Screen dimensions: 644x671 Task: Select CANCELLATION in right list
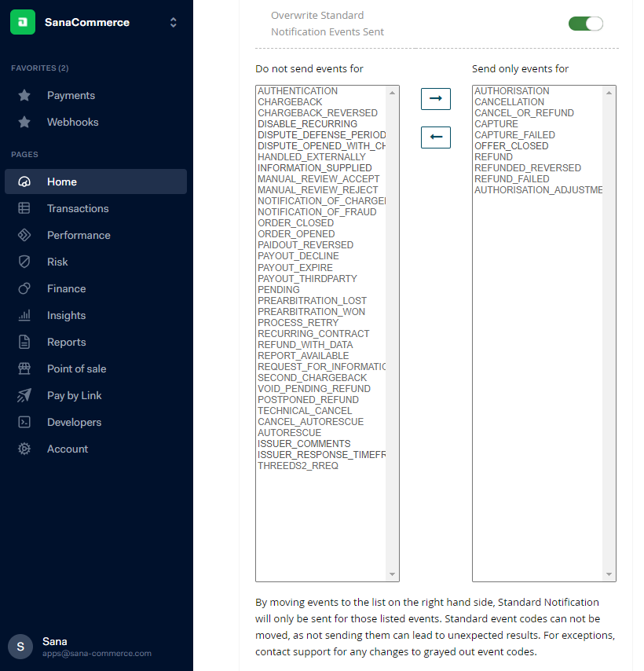[x=509, y=102]
